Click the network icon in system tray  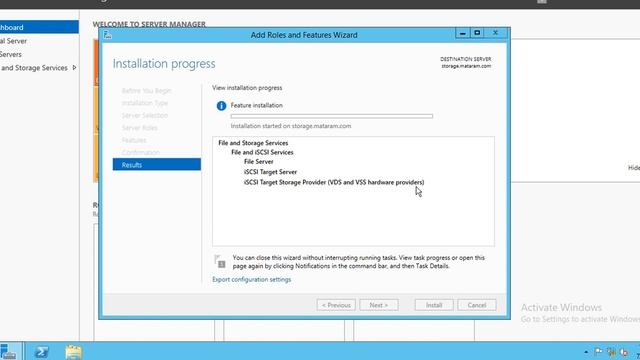(611, 351)
